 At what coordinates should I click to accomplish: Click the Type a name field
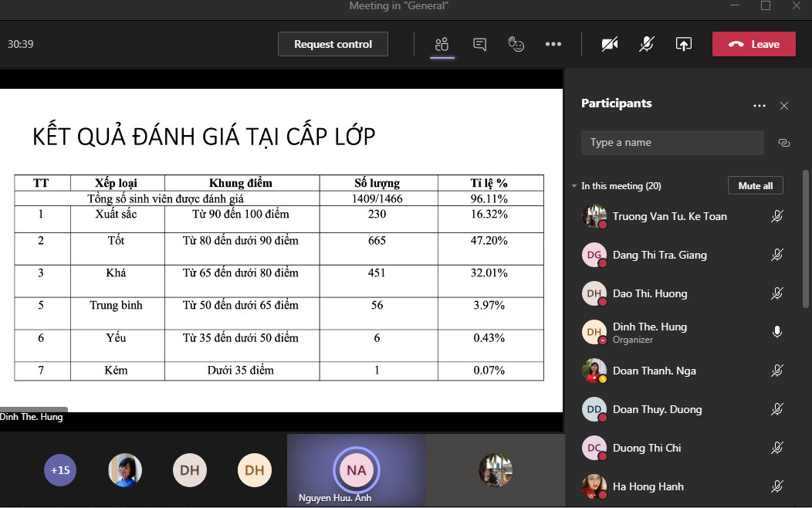(x=672, y=143)
